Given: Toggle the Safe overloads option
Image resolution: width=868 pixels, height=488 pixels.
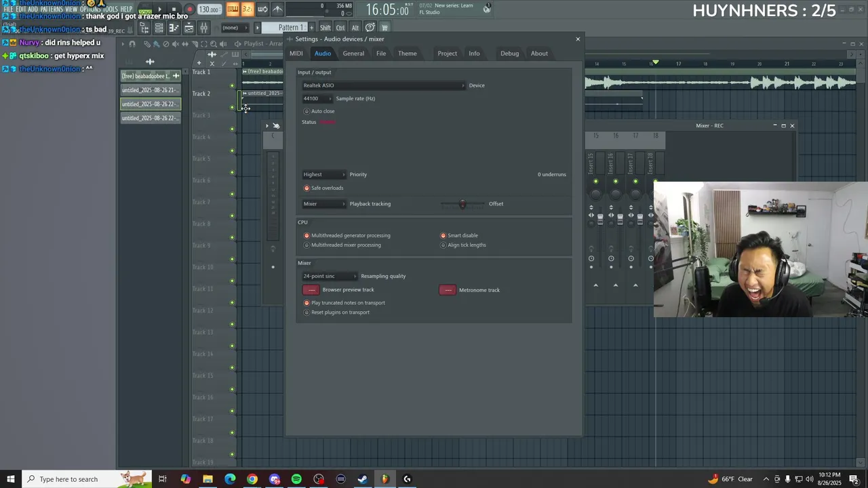Looking at the screenshot, I should 323,188.
